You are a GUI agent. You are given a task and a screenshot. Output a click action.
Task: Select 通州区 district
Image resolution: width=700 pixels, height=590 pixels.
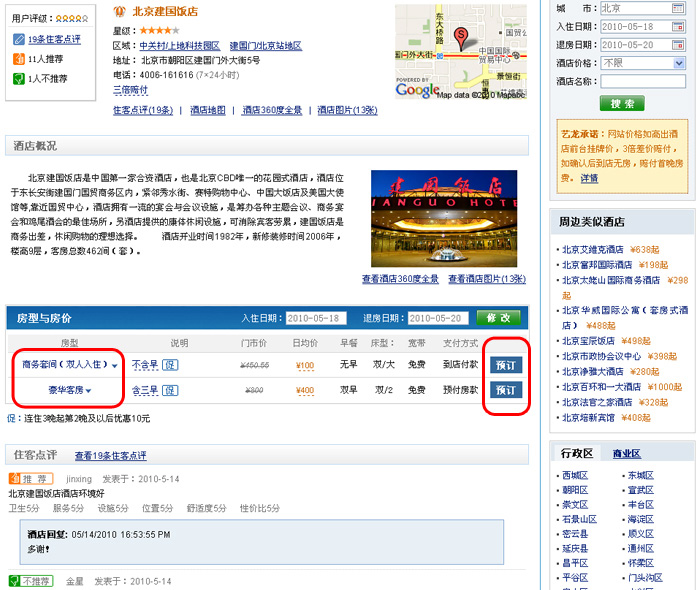click(x=641, y=548)
